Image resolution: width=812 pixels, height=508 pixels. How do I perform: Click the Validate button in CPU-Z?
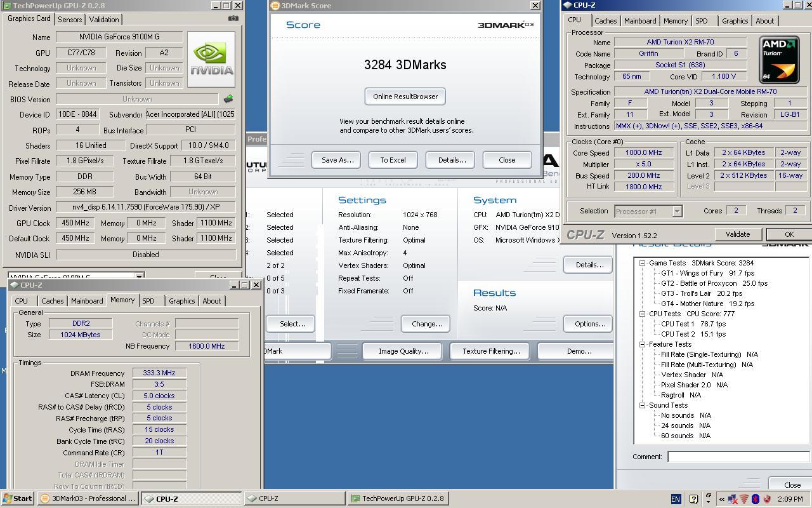(737, 234)
